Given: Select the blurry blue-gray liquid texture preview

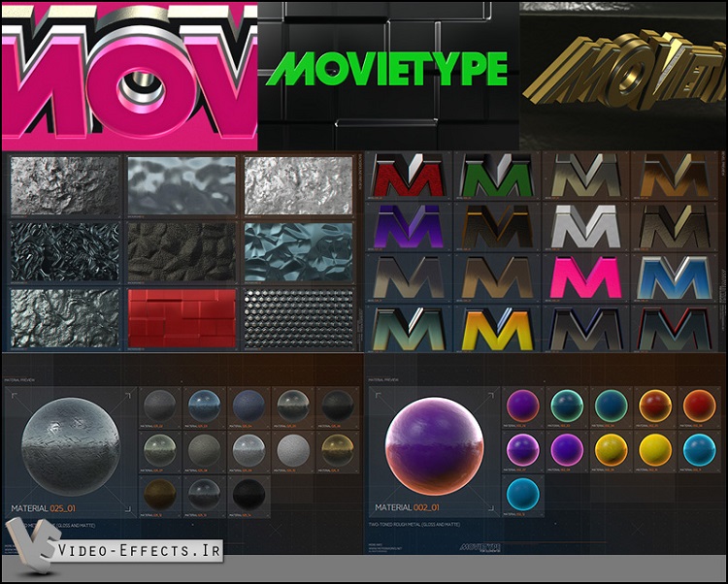Looking at the screenshot, I should pyautogui.click(x=182, y=185).
